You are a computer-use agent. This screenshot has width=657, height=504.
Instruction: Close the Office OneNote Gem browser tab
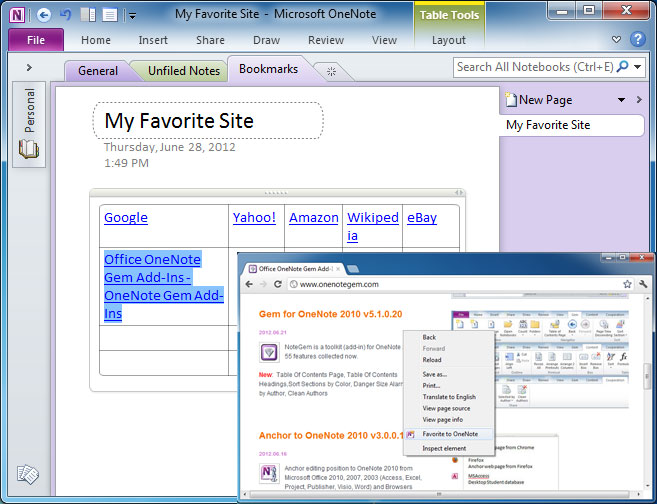point(338,269)
